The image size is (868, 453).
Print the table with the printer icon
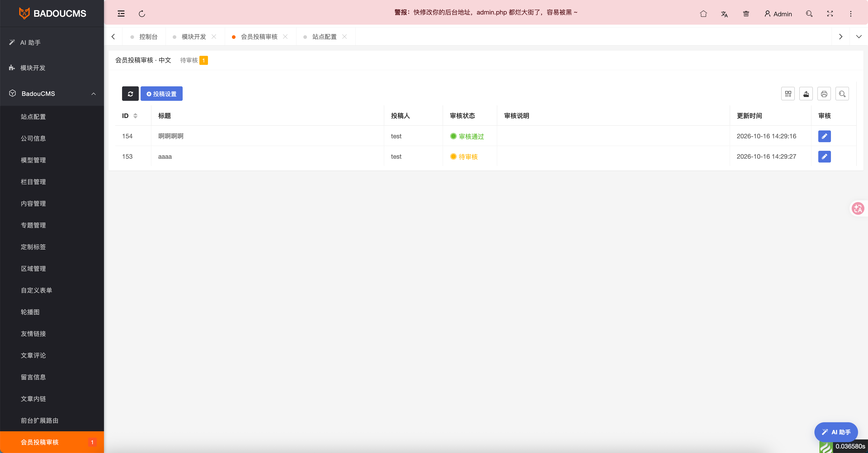[824, 94]
